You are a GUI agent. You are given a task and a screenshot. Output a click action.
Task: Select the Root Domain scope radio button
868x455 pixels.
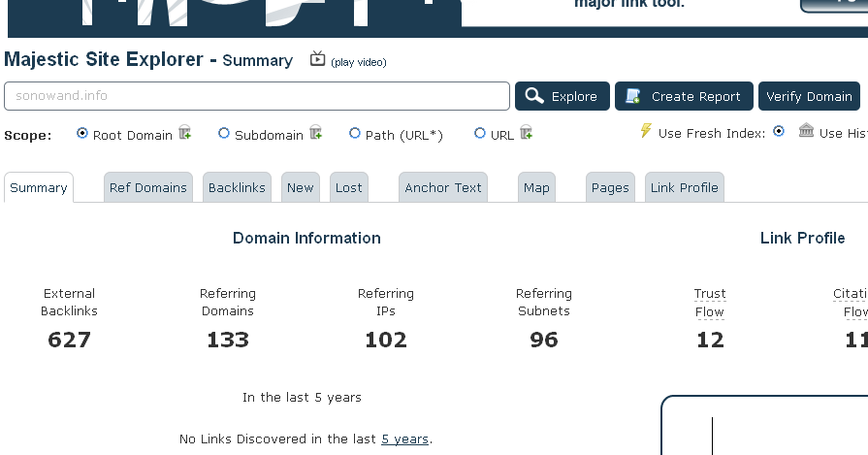81,134
